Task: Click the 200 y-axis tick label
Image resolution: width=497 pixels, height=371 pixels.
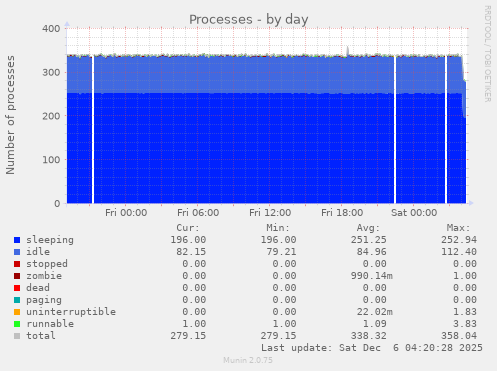Action: 51,116
